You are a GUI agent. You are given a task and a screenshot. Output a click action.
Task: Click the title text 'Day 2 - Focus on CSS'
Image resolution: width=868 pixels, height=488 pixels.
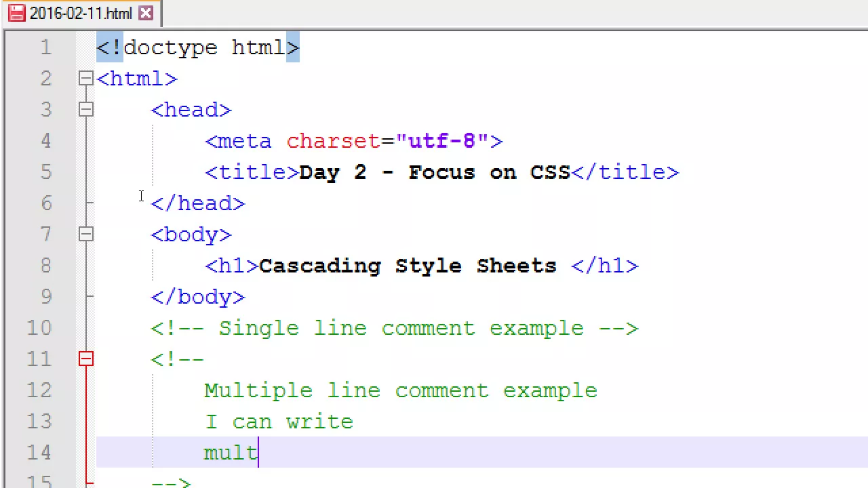435,172
